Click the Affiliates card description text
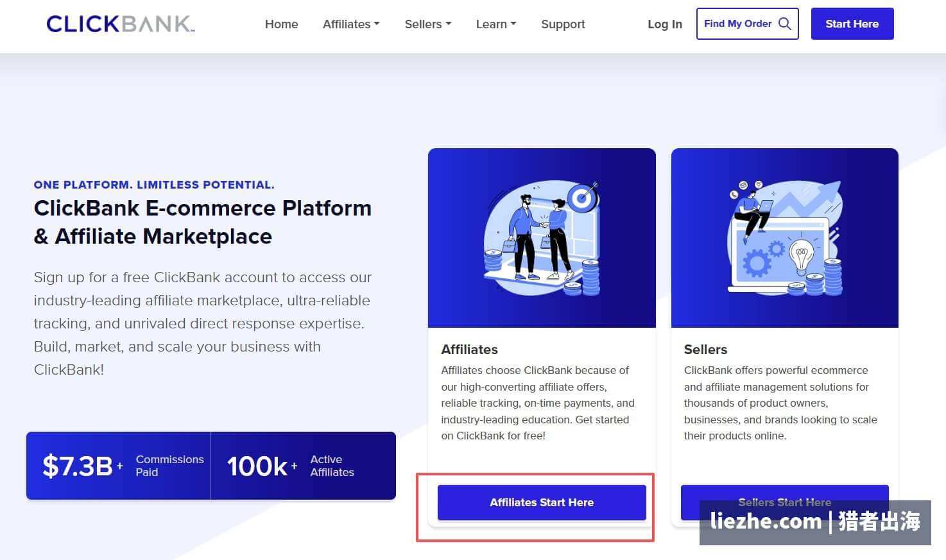The height and width of the screenshot is (560, 946). point(538,403)
